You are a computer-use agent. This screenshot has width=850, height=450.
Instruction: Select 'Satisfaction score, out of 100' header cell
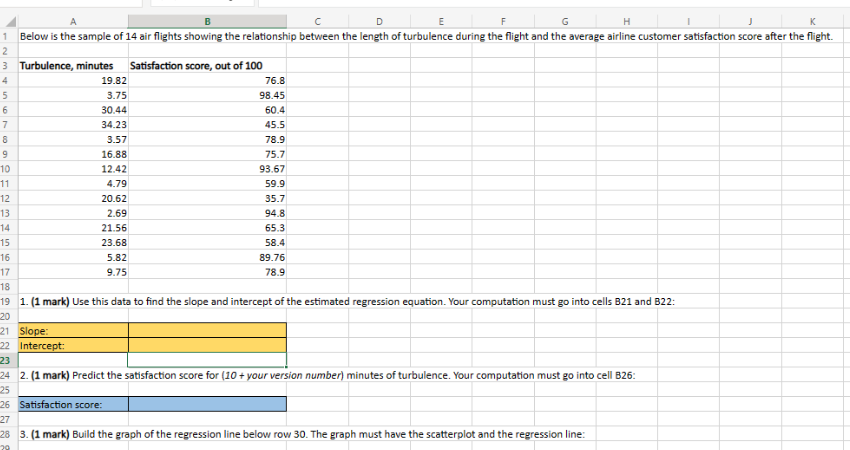207,66
